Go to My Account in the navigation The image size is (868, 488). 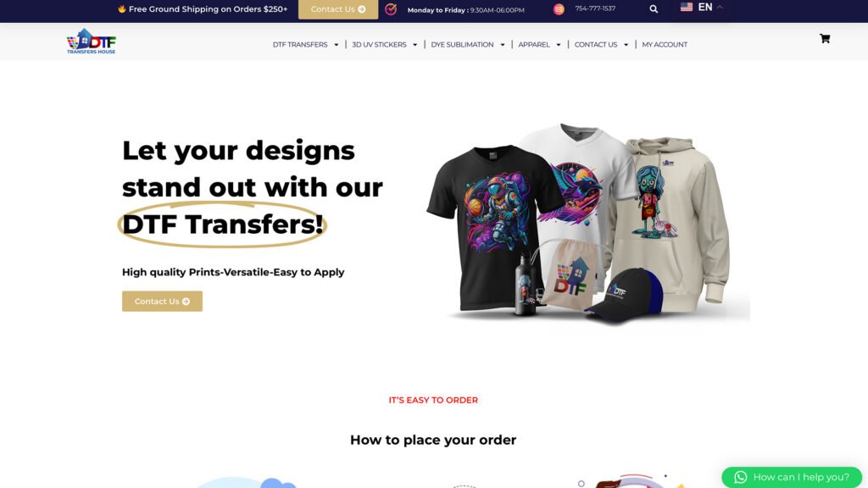click(665, 45)
